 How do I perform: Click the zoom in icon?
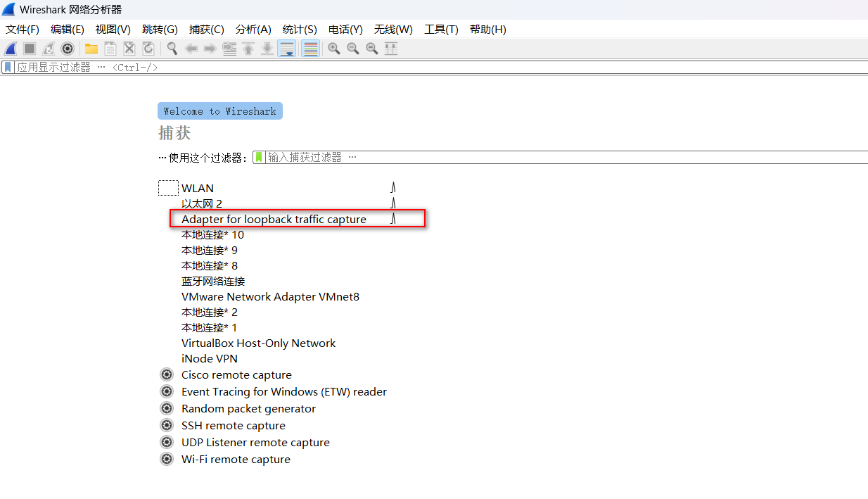(x=334, y=49)
